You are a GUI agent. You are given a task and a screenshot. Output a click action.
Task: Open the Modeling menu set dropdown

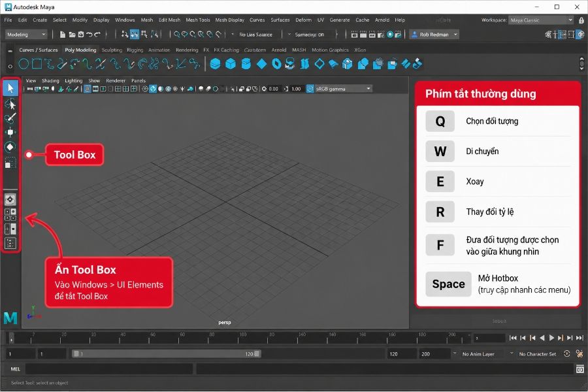(26, 35)
